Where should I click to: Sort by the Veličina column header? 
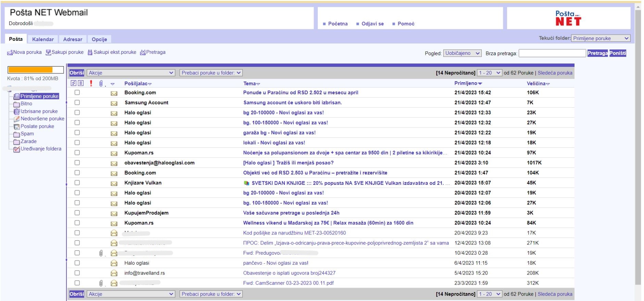click(538, 84)
